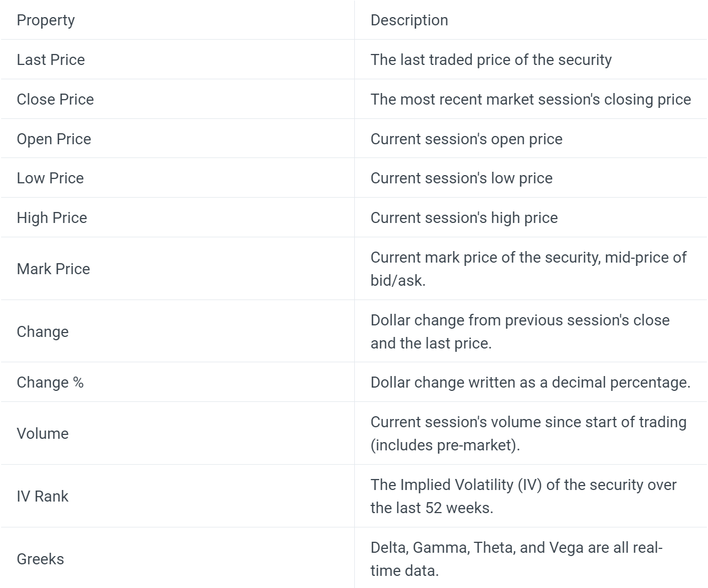Click the Property column header
Image resolution: width=708 pixels, height=588 pixels.
(x=46, y=20)
